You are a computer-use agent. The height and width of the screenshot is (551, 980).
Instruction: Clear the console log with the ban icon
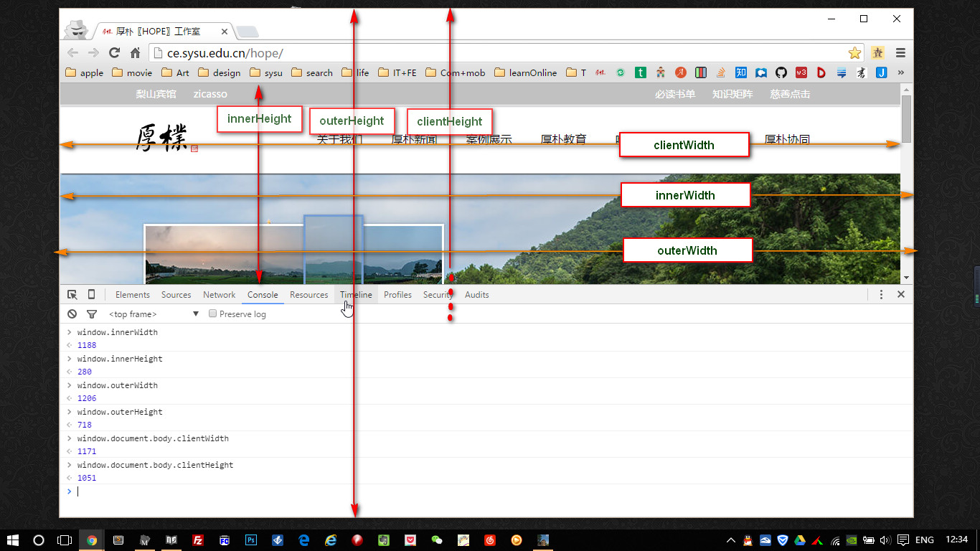click(x=72, y=314)
